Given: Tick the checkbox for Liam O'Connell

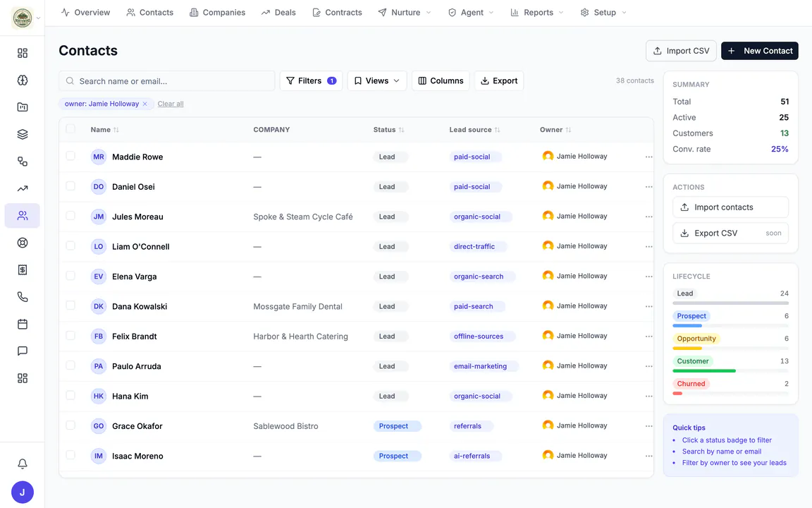Looking at the screenshot, I should (70, 246).
